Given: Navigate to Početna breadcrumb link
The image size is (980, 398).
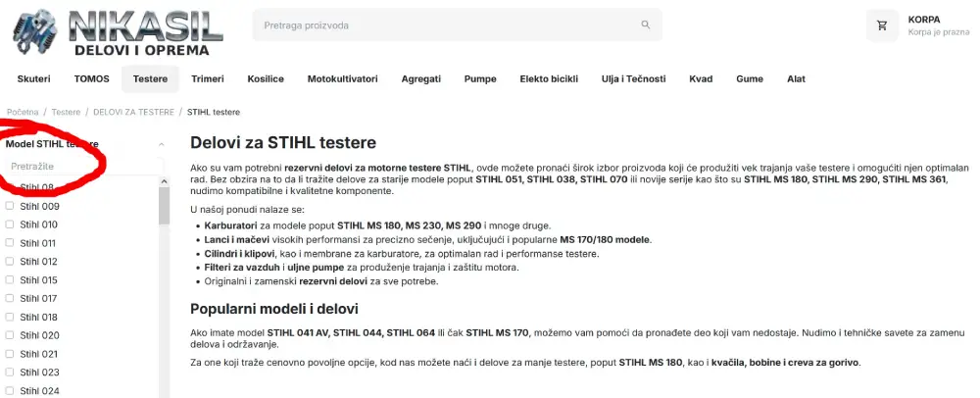Looking at the screenshot, I should [23, 112].
